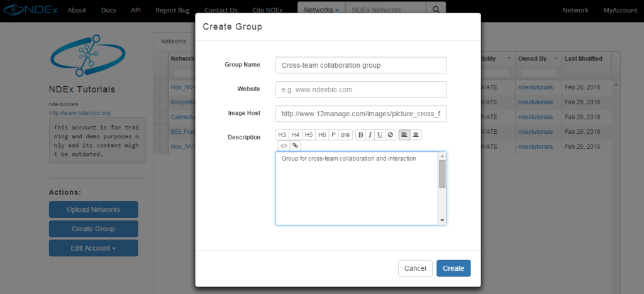Screen dimensions: 644x294
Task: Apply H4 heading format in description toolbar
Action: [x=296, y=135]
